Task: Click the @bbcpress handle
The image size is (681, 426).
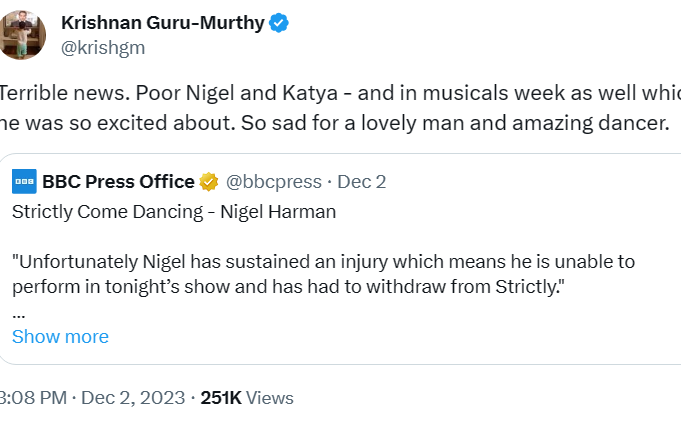Action: coord(274,181)
